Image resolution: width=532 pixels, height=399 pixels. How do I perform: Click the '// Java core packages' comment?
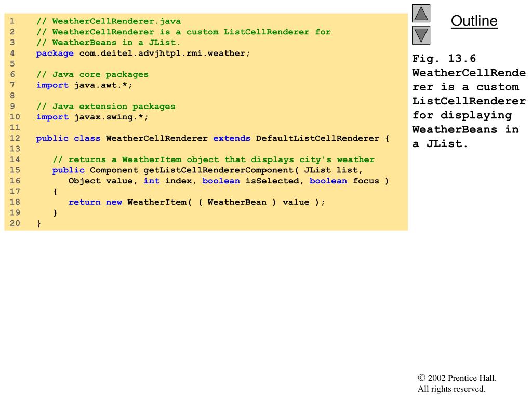point(92,74)
